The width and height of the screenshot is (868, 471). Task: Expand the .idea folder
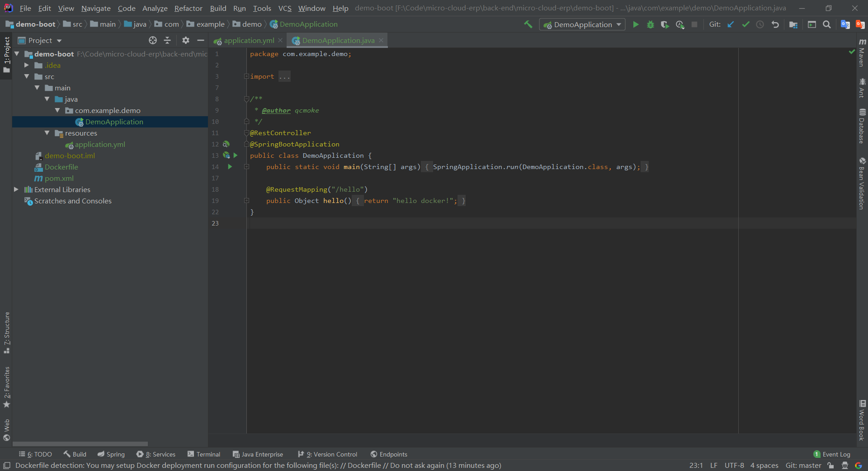[x=27, y=65]
